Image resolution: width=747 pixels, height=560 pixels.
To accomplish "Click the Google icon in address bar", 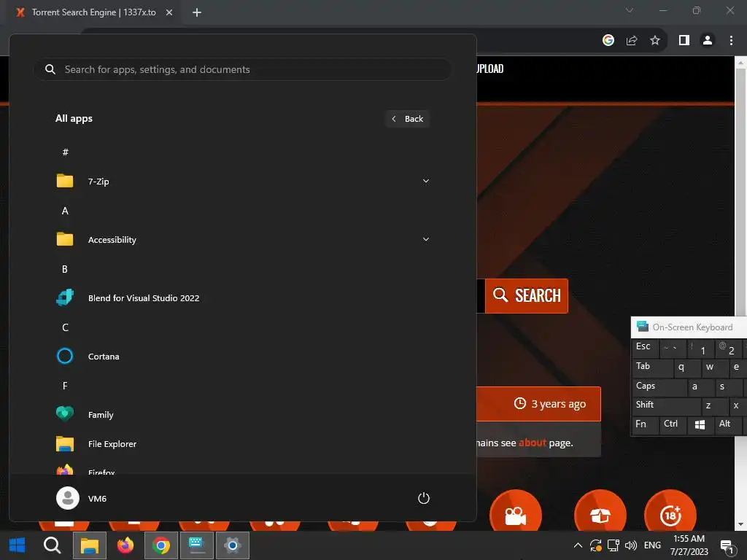I will [608, 41].
